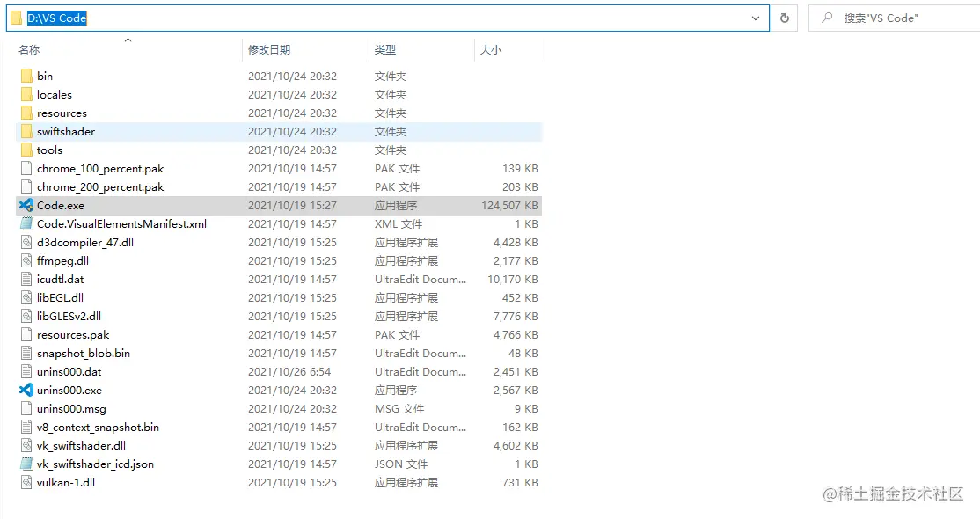This screenshot has width=980, height=519.
Task: Select the vulkan-1.dll file name
Action: click(66, 483)
